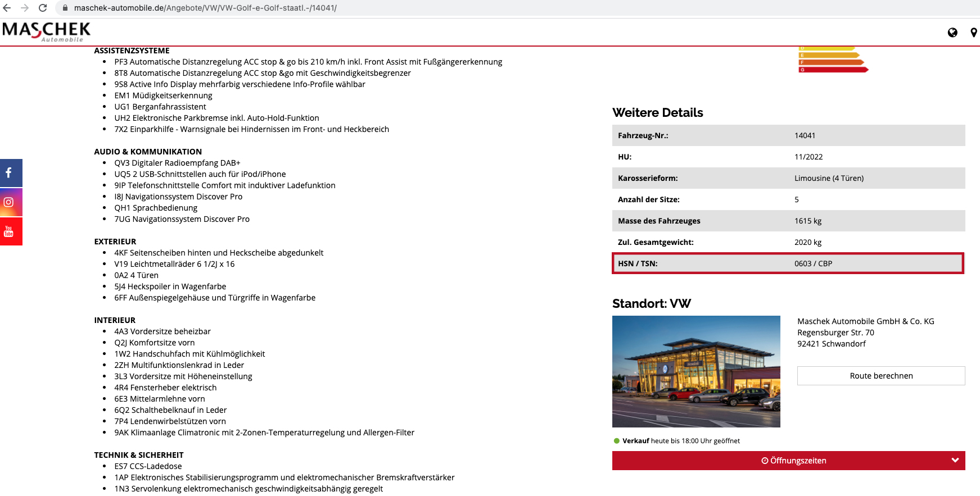This screenshot has width=980, height=496.
Task: Click the 7UG Navigationssystem Discover Pro item
Action: (182, 219)
